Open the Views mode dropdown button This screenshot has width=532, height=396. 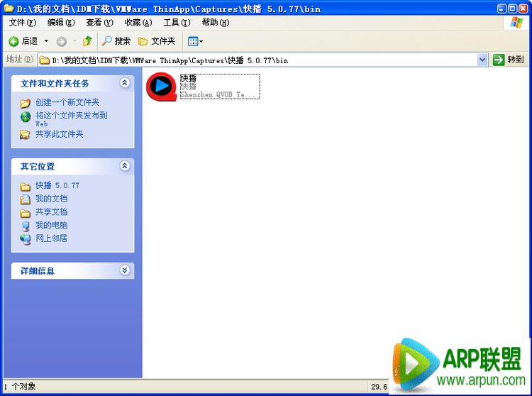195,41
